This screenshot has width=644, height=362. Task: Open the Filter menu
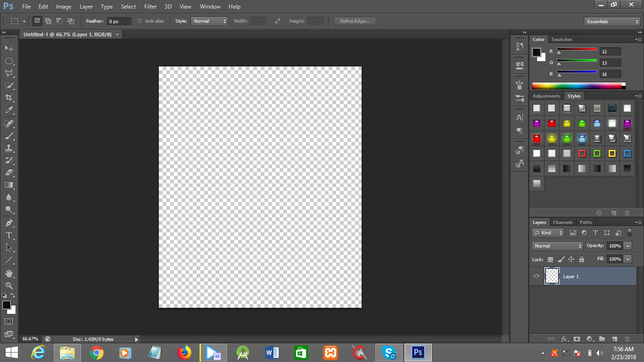(x=150, y=7)
